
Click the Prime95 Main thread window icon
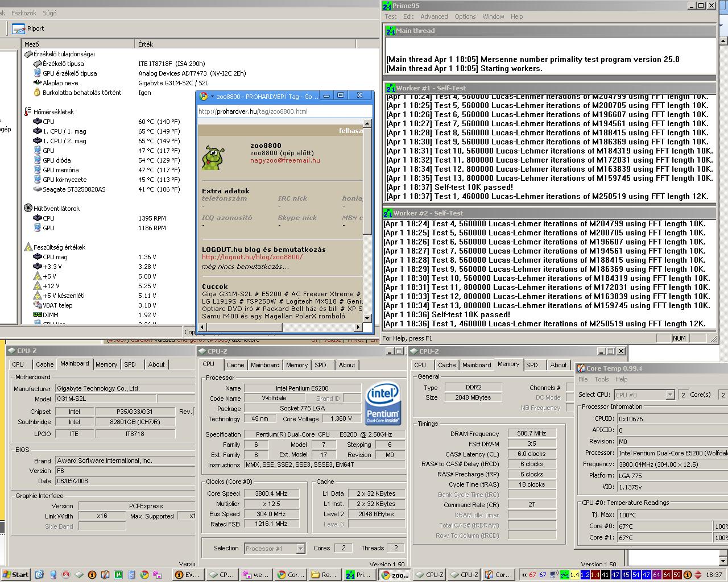tap(390, 31)
